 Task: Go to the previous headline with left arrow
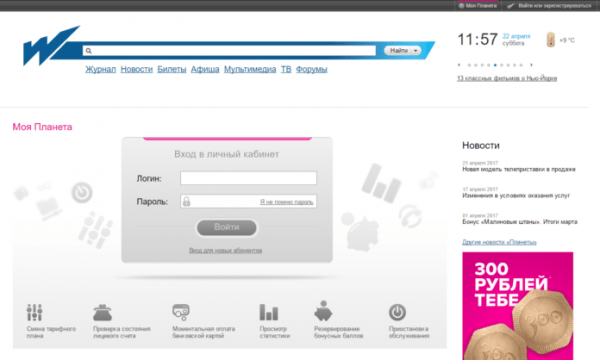coord(459,65)
